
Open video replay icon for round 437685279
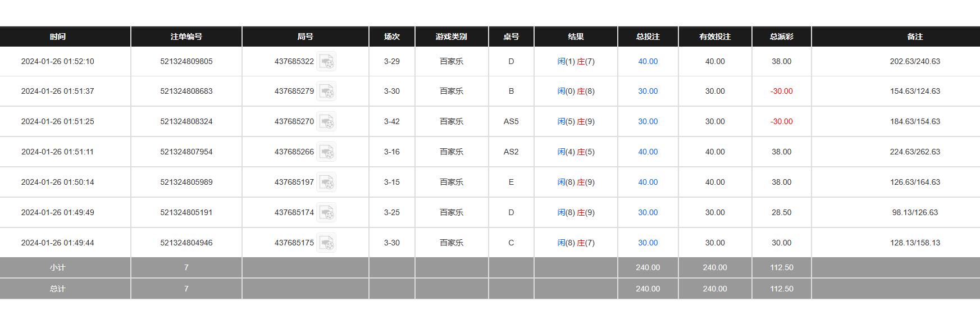point(326,91)
